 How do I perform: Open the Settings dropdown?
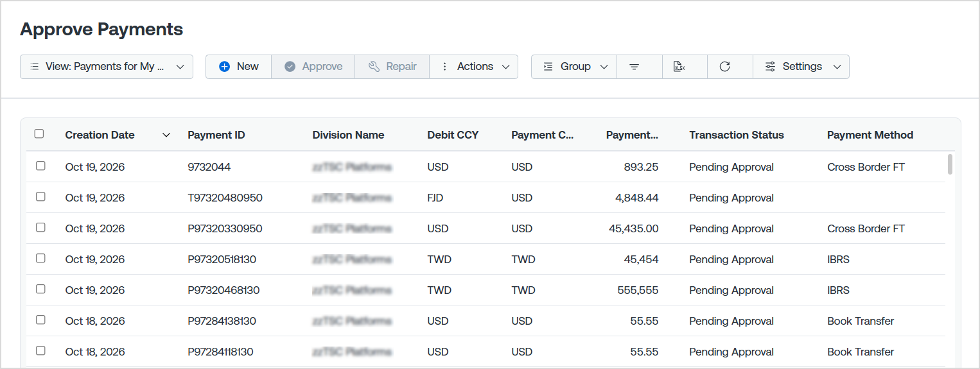[x=801, y=67]
